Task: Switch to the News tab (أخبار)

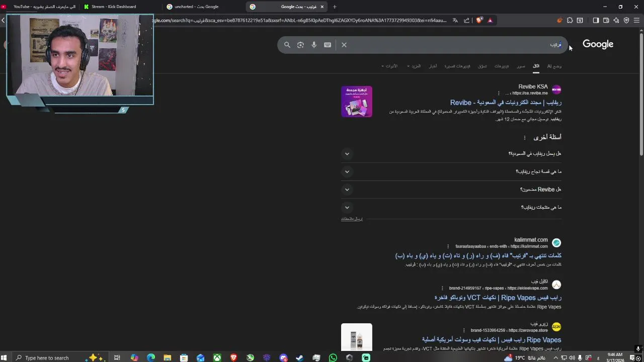Action: (433, 66)
